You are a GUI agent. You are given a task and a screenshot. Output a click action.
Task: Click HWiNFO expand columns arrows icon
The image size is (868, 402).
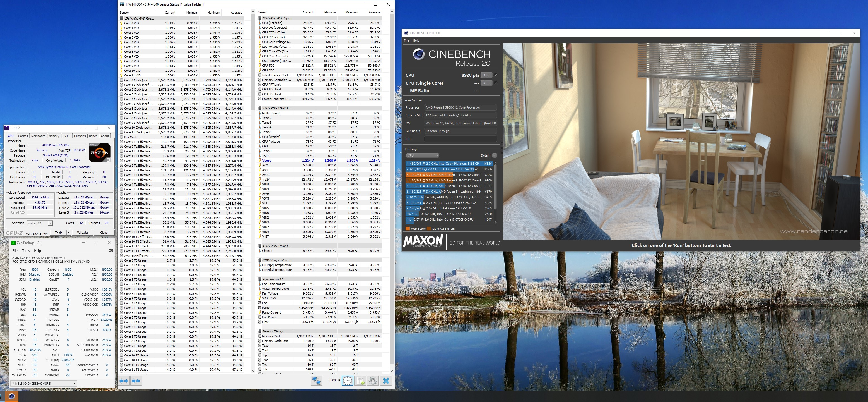point(124,381)
